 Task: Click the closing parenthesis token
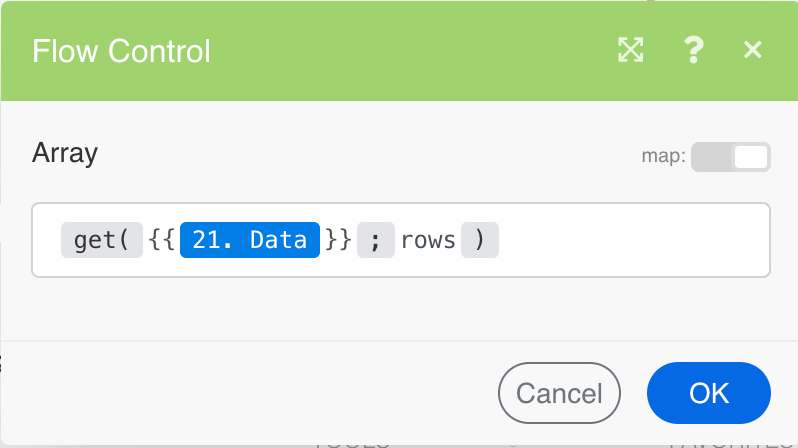click(x=480, y=241)
